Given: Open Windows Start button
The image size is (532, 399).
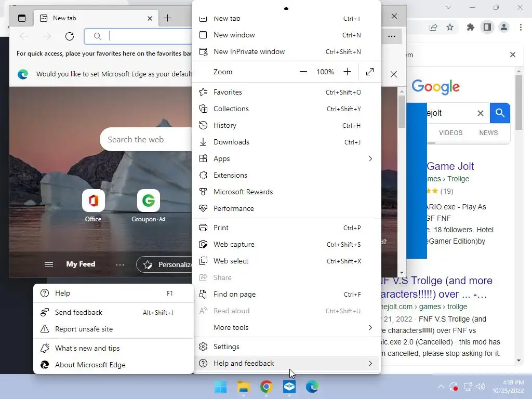Looking at the screenshot, I should (220, 387).
